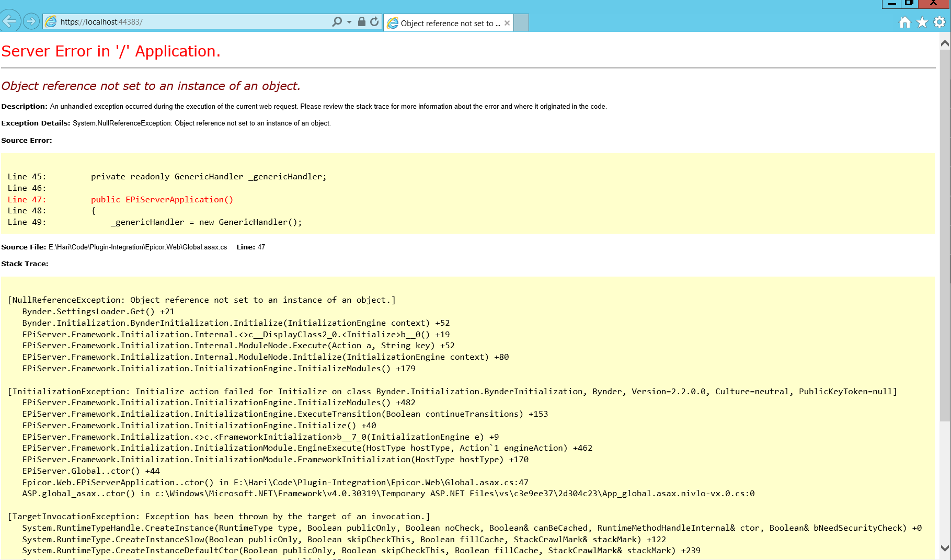Restore down the browser window
951x560 pixels.
910,4
